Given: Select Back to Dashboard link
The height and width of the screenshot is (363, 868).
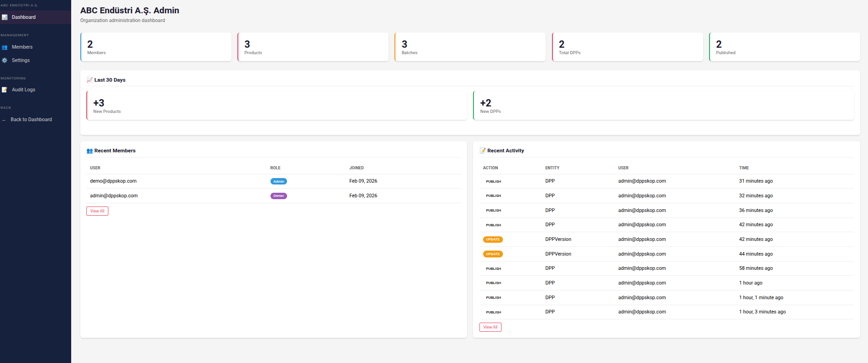Looking at the screenshot, I should 35,120.
